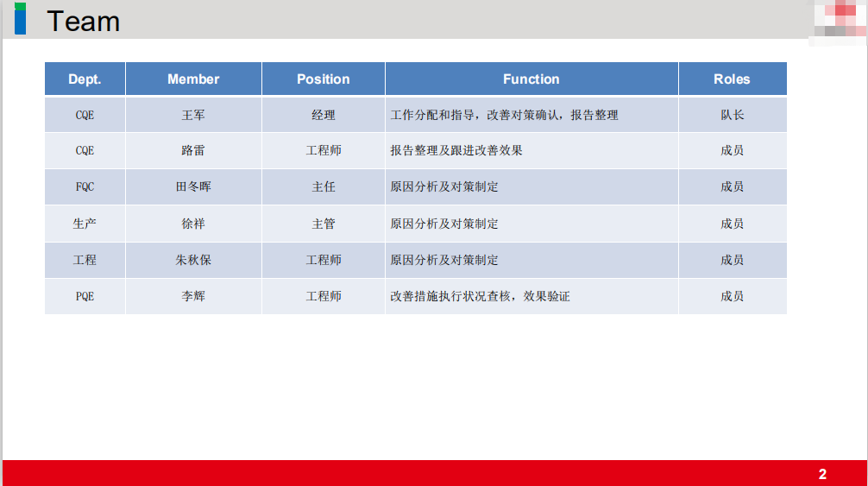Click the position cell "经理"

[324, 115]
